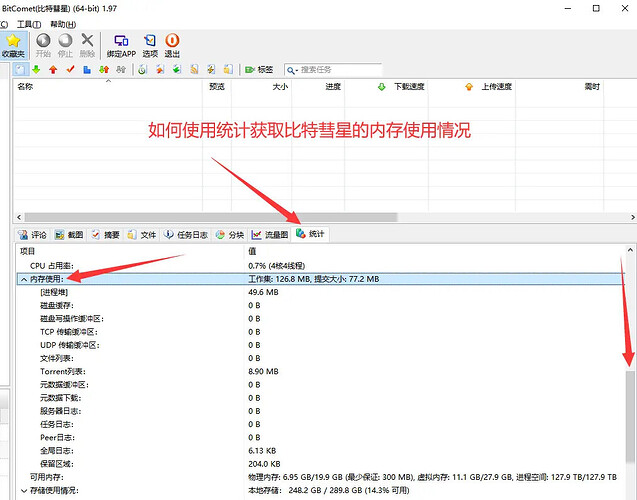Screen dimensions: 637x500
Task: Click the red up-arrow filter icon
Action: [53, 70]
